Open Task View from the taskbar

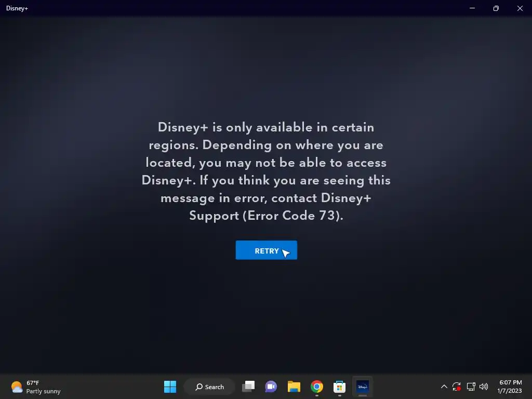coord(248,387)
